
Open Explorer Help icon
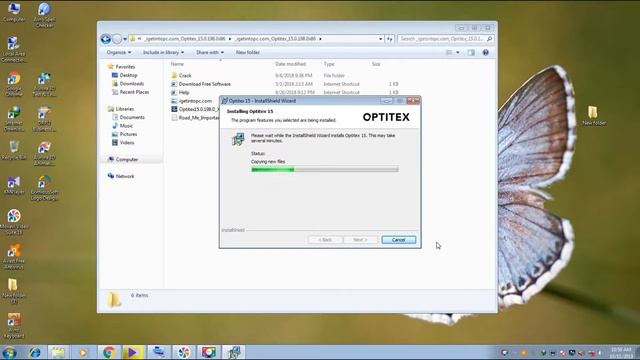(x=485, y=53)
